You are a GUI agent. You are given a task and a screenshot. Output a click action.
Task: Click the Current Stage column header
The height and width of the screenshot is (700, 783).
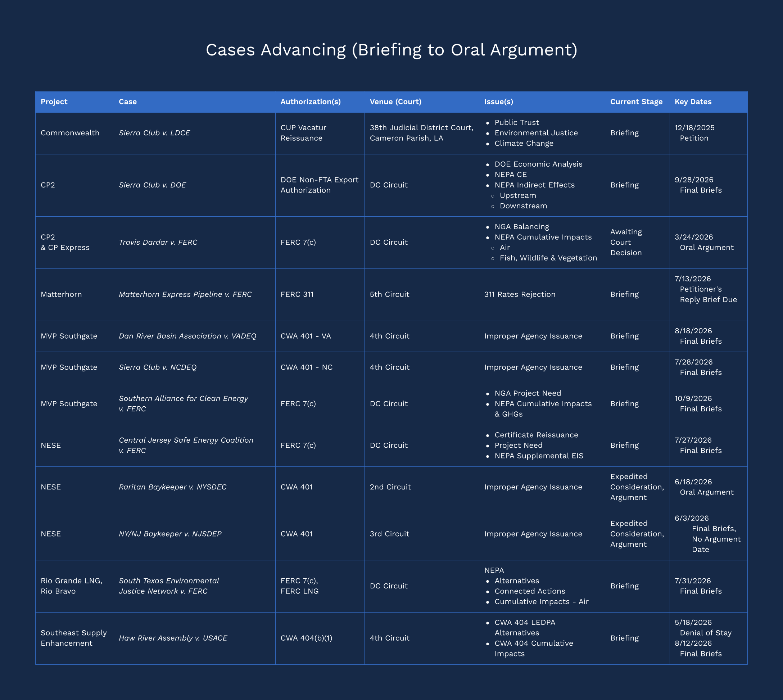(637, 101)
